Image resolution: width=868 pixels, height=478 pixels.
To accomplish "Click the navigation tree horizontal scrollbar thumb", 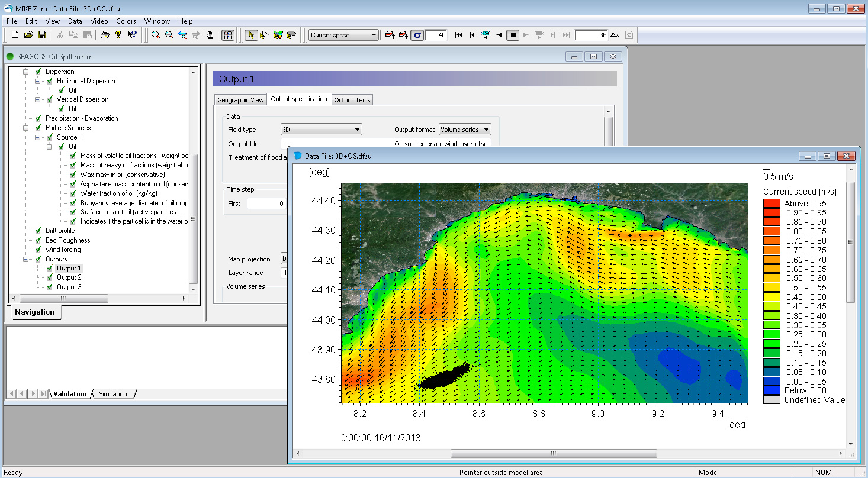I will (63, 298).
